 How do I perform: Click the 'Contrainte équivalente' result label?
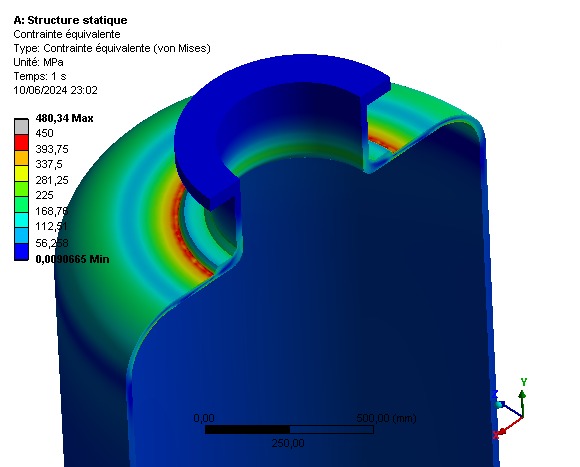(67, 34)
